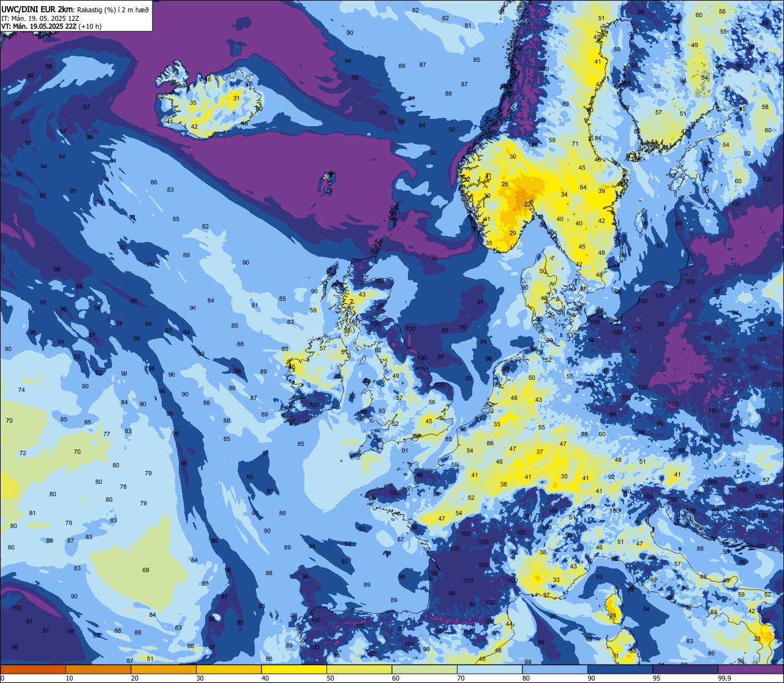Click the 'IT: Mán. 19. 05. 2025 12Z' line
The height and width of the screenshot is (683, 784).
[40, 18]
